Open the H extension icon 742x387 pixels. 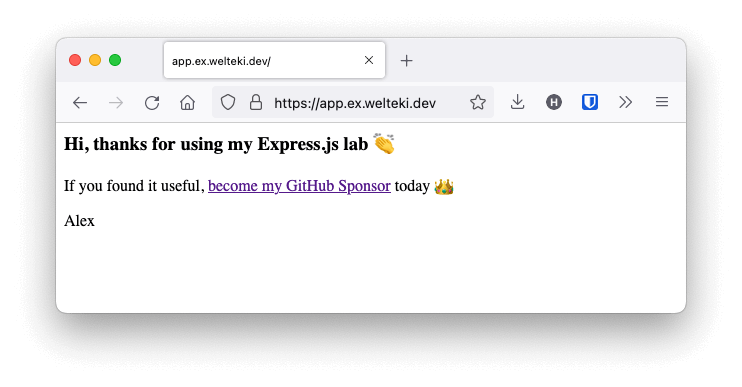[x=554, y=102]
